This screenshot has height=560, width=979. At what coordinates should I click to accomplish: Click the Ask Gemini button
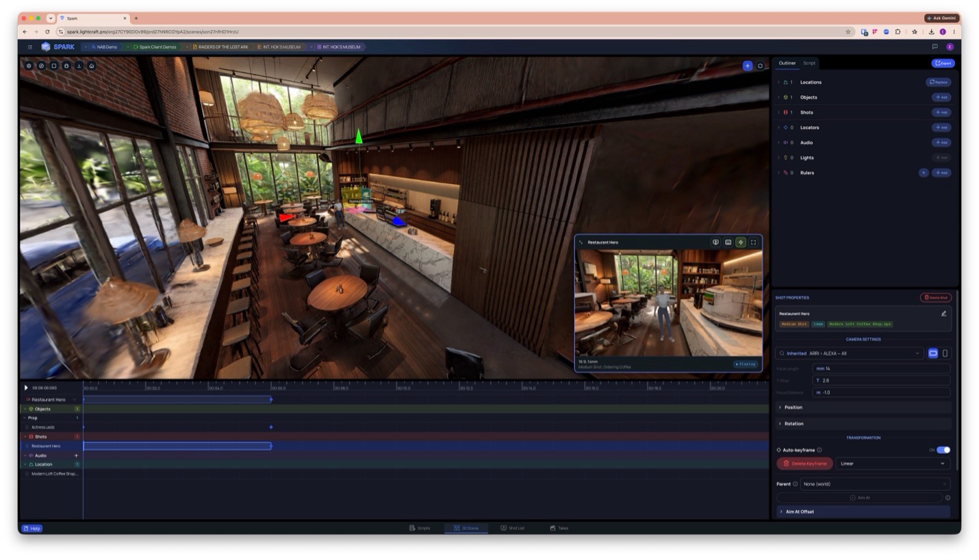pyautogui.click(x=942, y=18)
